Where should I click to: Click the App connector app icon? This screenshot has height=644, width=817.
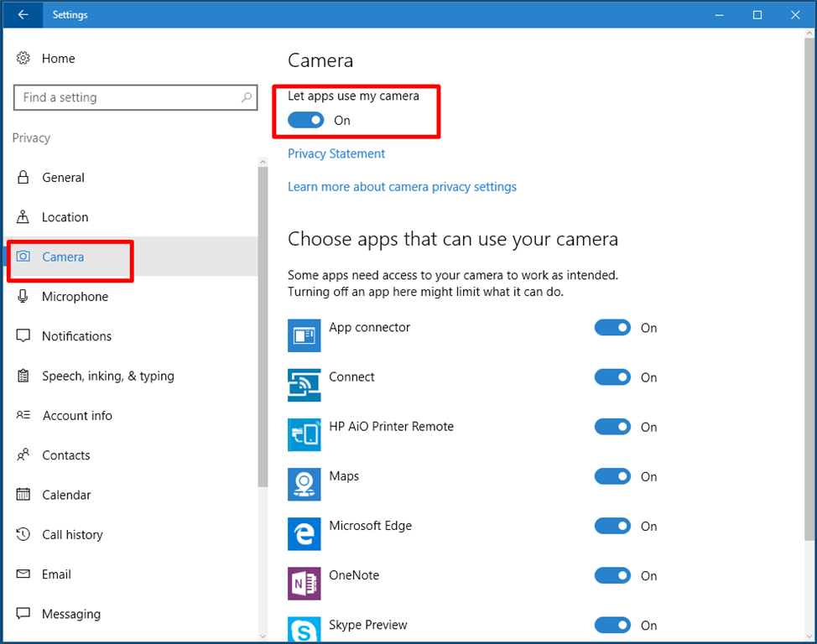[304, 335]
